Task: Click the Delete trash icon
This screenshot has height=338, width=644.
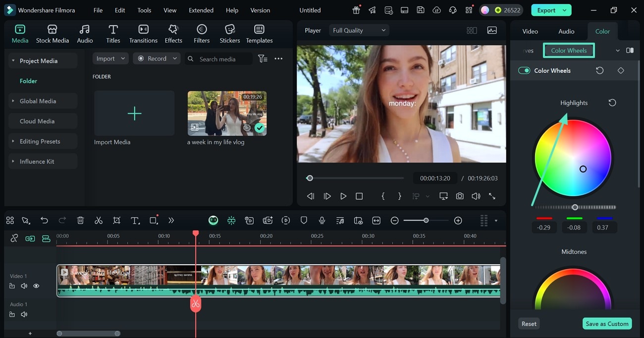Action: tap(81, 221)
